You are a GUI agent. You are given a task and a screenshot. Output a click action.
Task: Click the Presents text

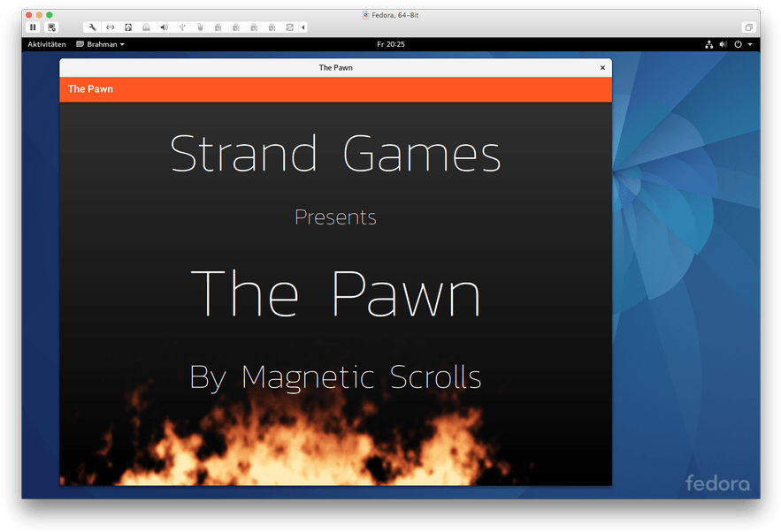(335, 217)
